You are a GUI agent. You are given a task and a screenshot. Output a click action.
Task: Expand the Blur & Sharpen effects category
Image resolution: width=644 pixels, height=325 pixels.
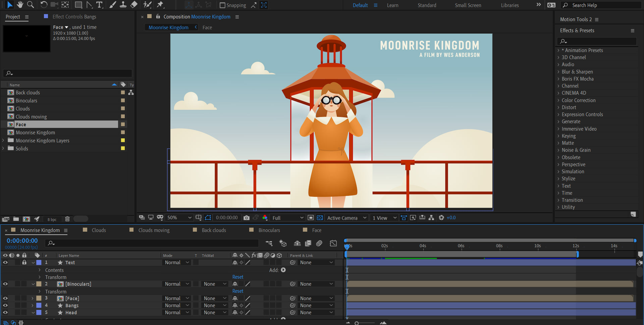tap(558, 72)
